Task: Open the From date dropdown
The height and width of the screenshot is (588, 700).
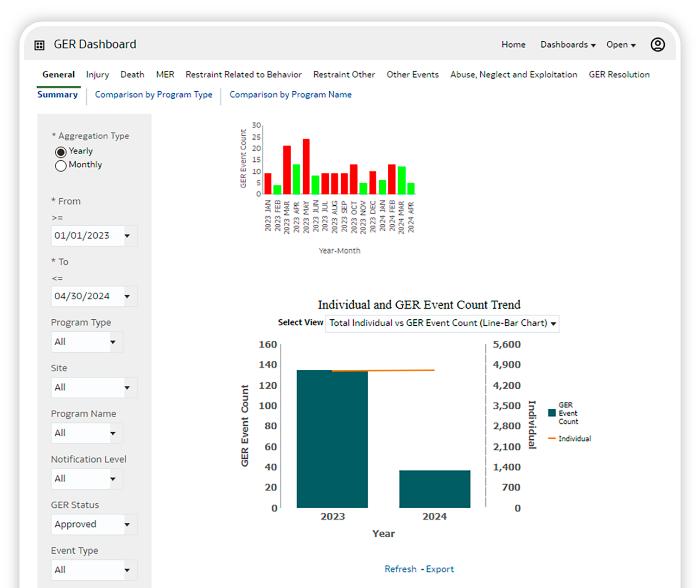Action: point(127,236)
